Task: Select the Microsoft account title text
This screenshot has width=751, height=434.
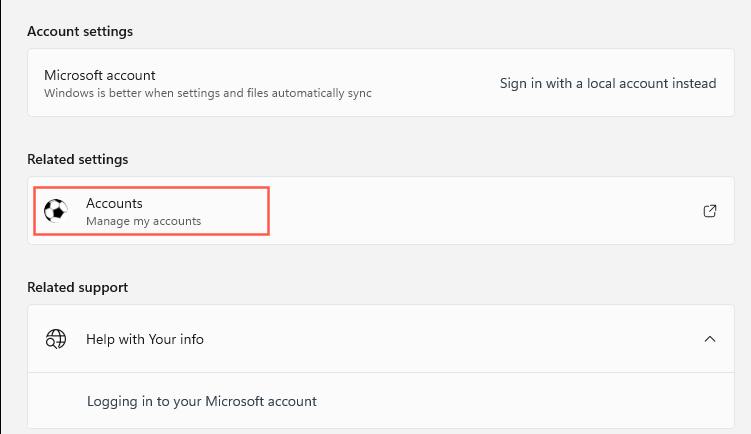Action: tap(100, 75)
